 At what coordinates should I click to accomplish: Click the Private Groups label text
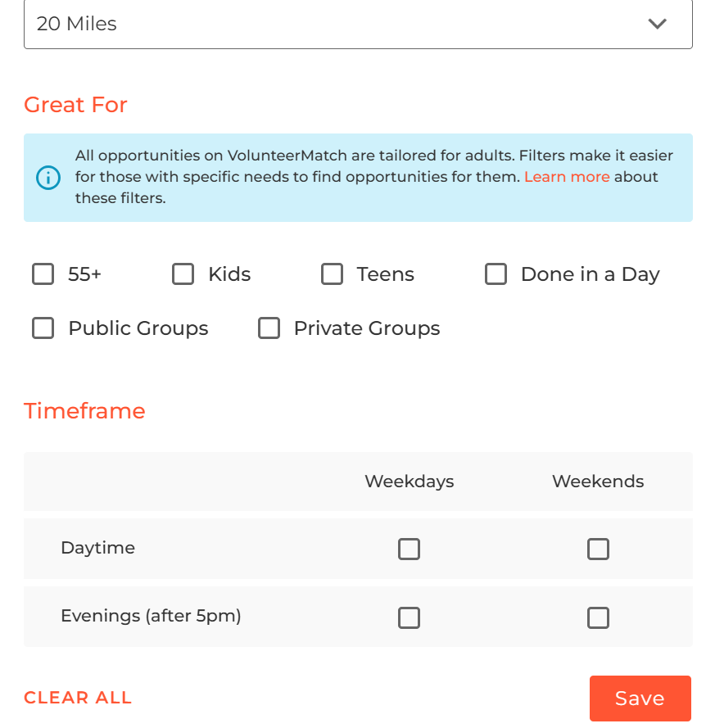367,328
